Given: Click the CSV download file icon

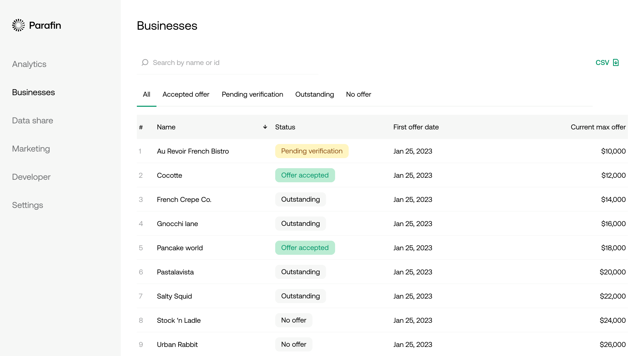Looking at the screenshot, I should tap(616, 62).
